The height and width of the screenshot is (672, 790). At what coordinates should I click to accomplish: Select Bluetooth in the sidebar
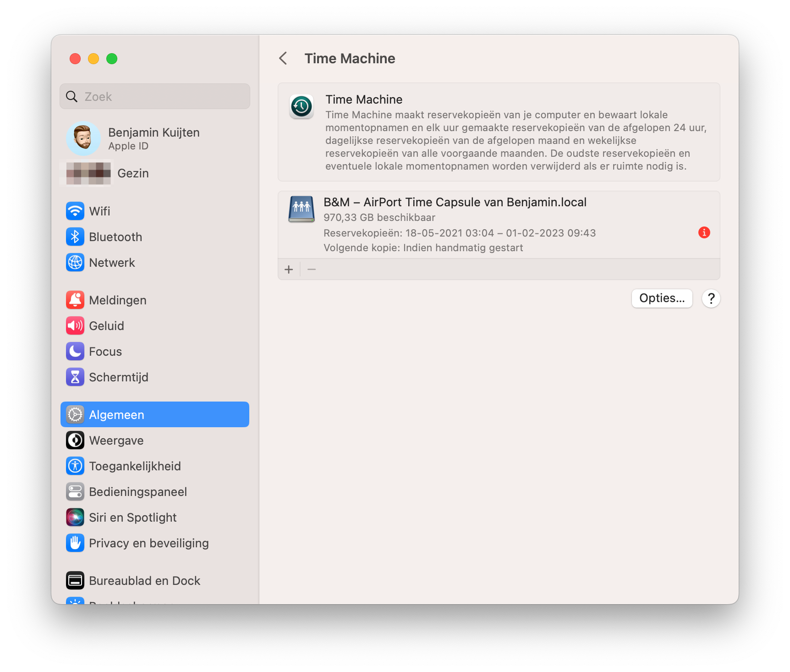pos(155,237)
